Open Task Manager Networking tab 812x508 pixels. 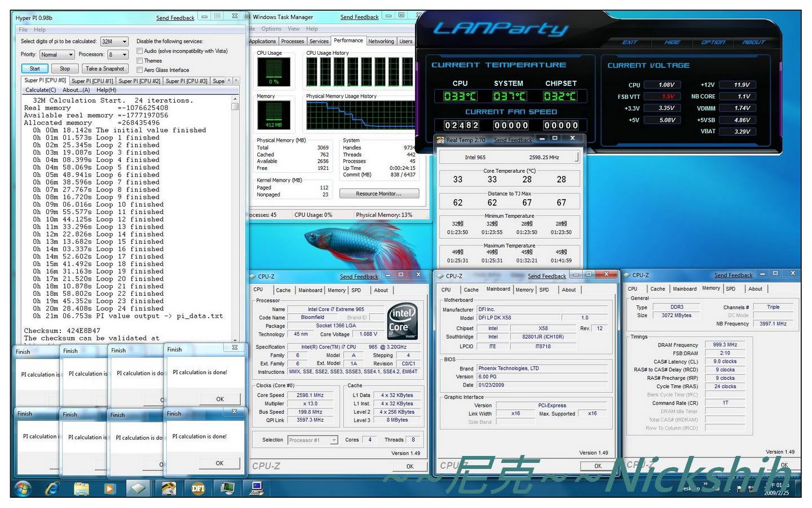[381, 41]
